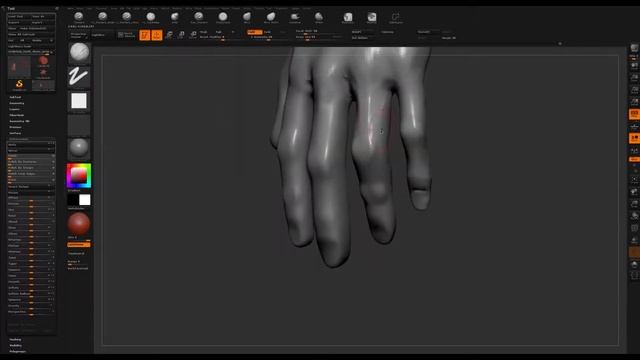Toggle Scale mode button on top shelf
640x360 pixels.
(181, 35)
